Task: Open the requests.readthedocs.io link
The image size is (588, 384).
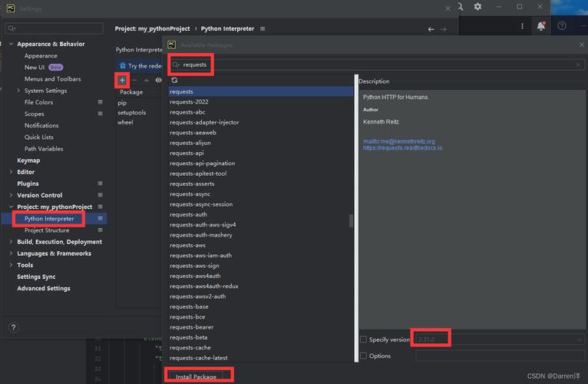Action: coord(402,148)
